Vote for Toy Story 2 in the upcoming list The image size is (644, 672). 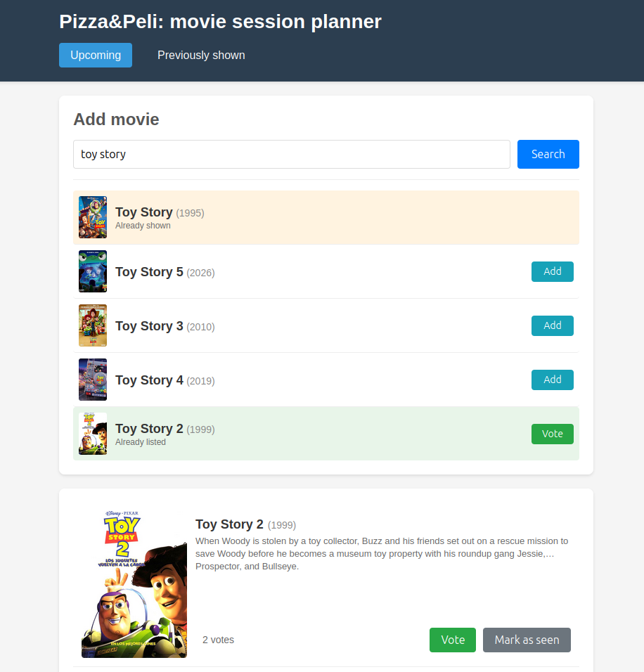click(452, 640)
